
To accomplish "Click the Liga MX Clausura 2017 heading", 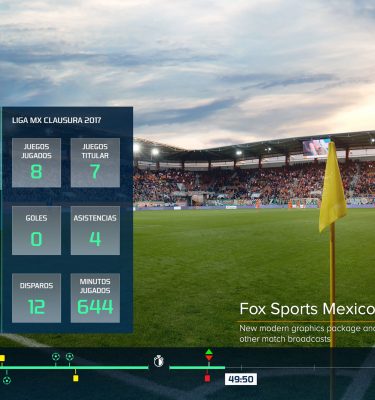I will tap(56, 120).
